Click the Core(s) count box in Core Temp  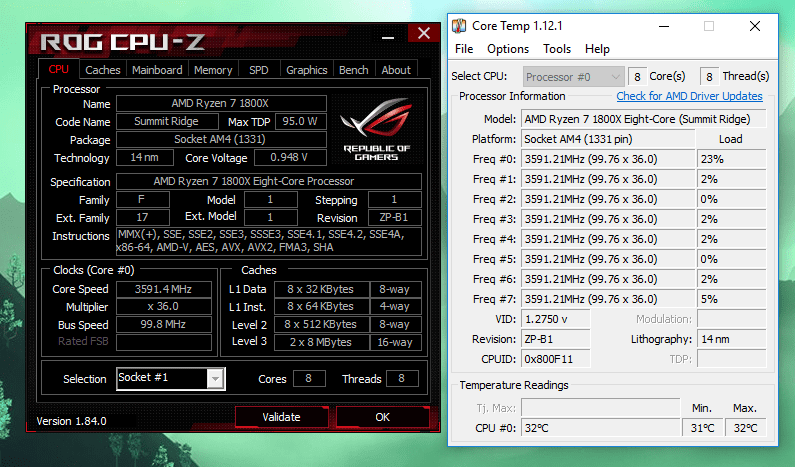tap(637, 77)
